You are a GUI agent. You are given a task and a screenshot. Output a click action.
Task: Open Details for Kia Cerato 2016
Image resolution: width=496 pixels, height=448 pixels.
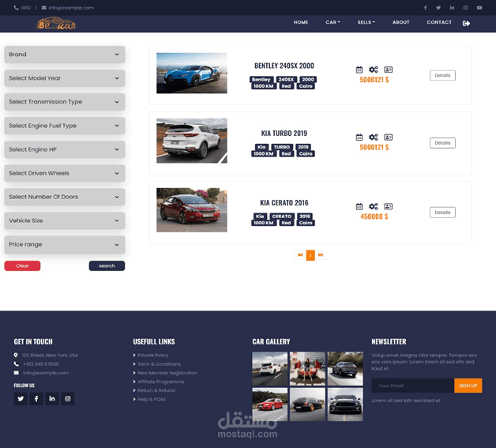tap(442, 213)
